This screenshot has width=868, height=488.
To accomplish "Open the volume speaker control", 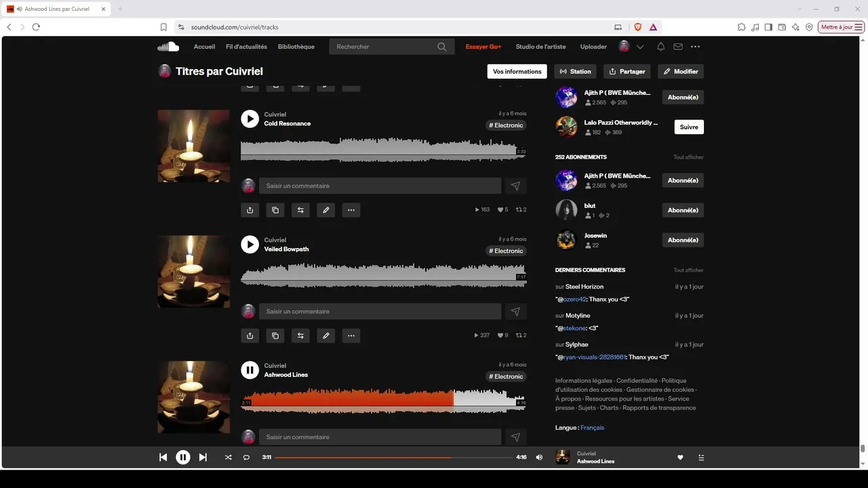I will pos(539,457).
